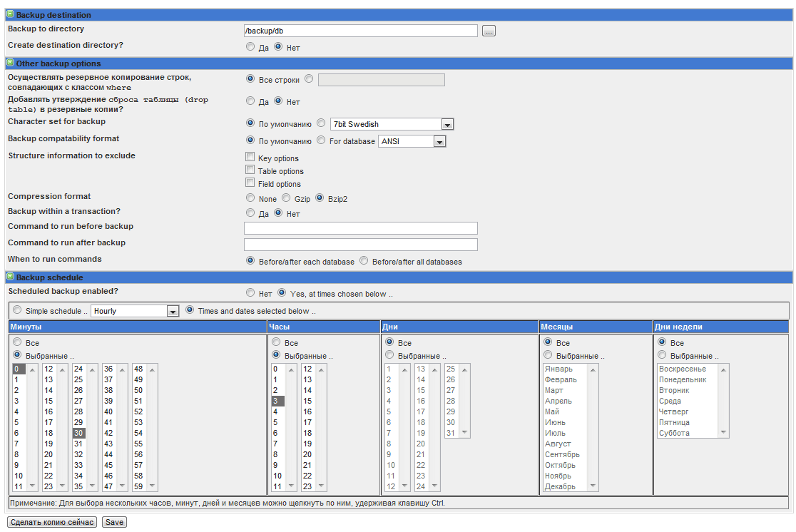This screenshot has height=532, width=796.
Task: Select Gzip compression format
Action: 287,198
